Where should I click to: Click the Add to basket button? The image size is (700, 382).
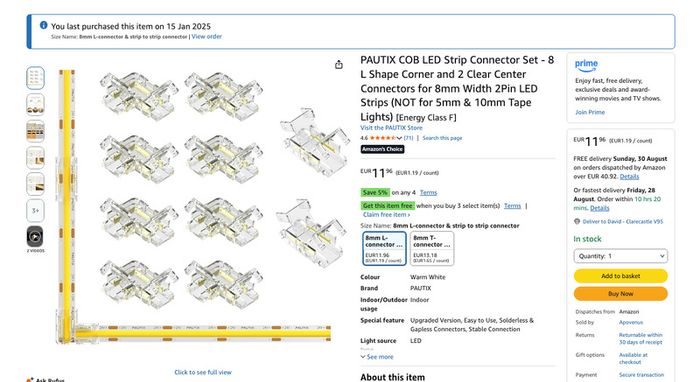(x=621, y=276)
